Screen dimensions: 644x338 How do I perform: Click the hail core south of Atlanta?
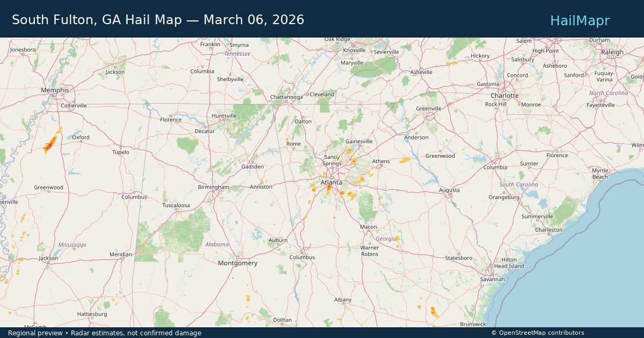(328, 188)
